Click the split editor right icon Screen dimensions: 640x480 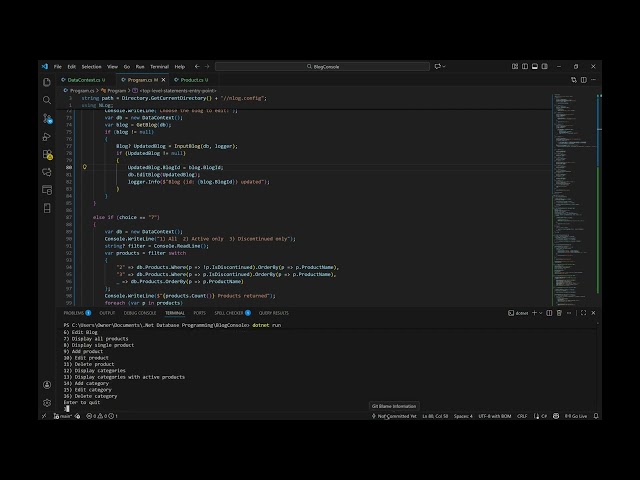point(583,79)
